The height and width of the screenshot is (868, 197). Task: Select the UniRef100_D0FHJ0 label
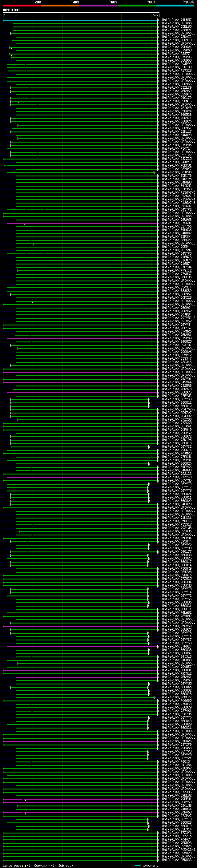click(x=177, y=443)
